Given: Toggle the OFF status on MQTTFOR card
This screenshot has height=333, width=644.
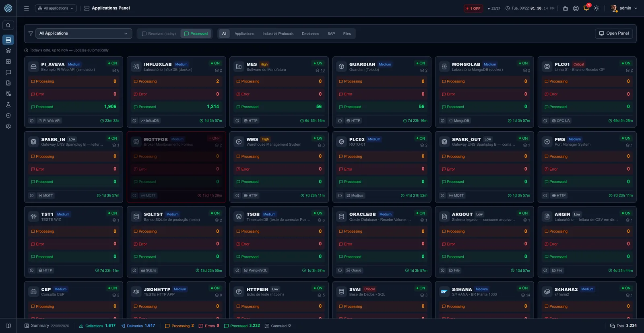Looking at the screenshot, I should click(x=214, y=138).
